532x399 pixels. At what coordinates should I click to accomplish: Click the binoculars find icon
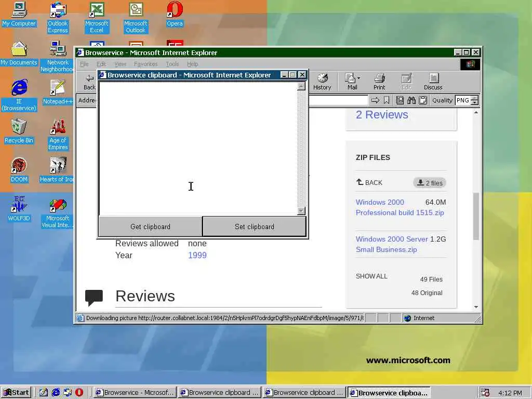click(x=411, y=100)
